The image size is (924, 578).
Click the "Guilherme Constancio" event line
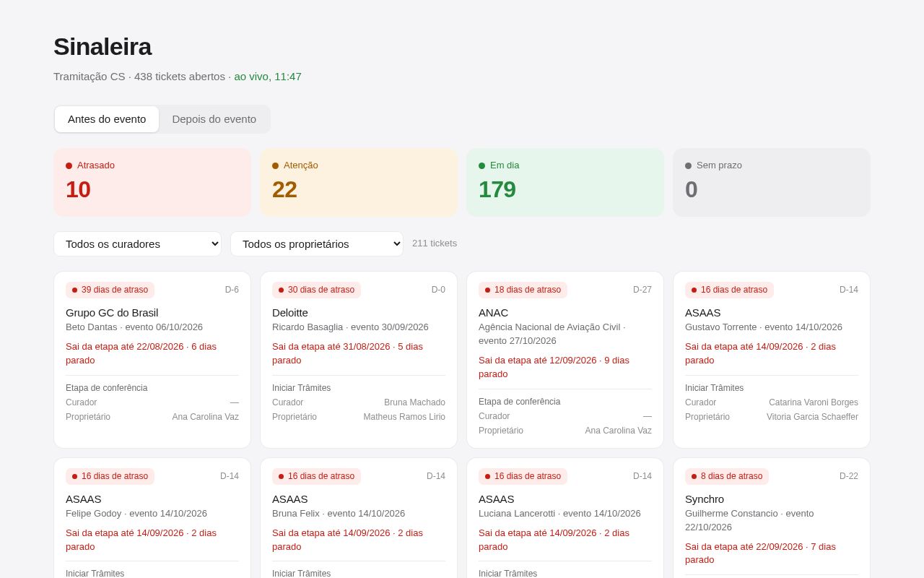749,520
